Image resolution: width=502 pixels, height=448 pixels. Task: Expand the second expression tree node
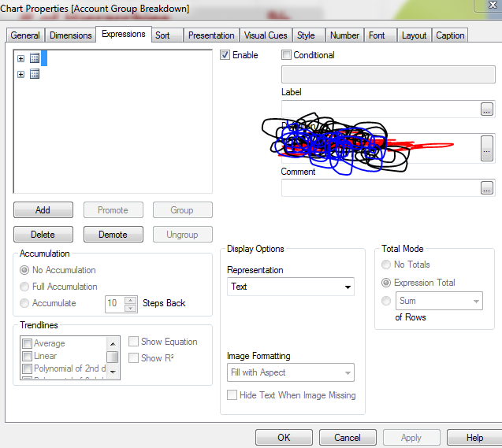(x=20, y=75)
